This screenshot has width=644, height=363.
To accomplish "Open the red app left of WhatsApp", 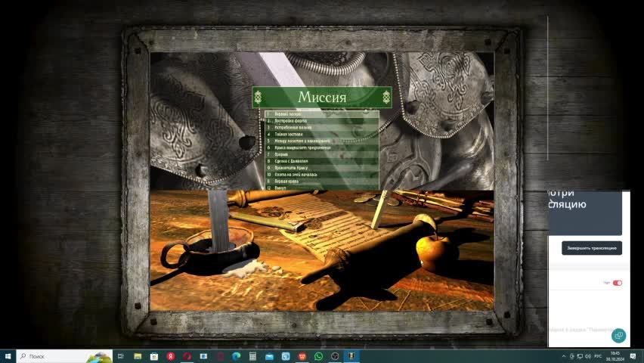I will (302, 356).
